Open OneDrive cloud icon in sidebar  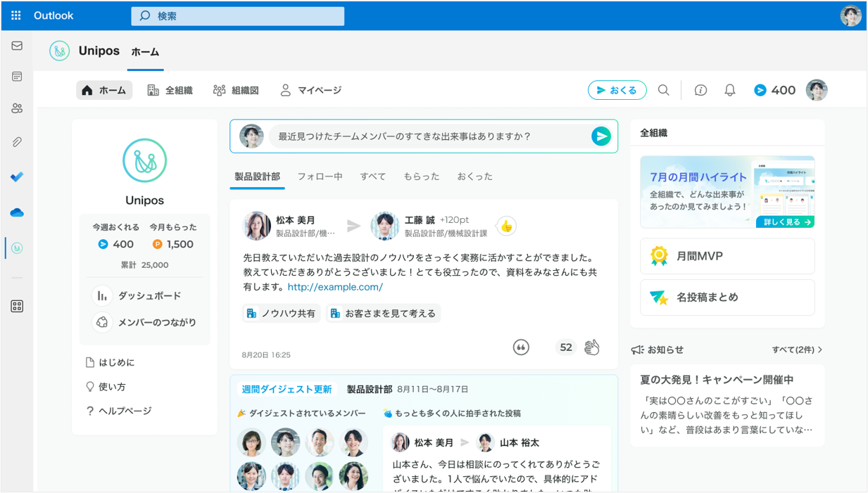(x=17, y=212)
